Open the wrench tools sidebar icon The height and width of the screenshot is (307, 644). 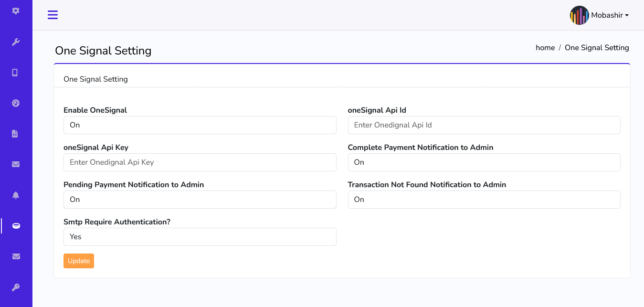coord(16,42)
